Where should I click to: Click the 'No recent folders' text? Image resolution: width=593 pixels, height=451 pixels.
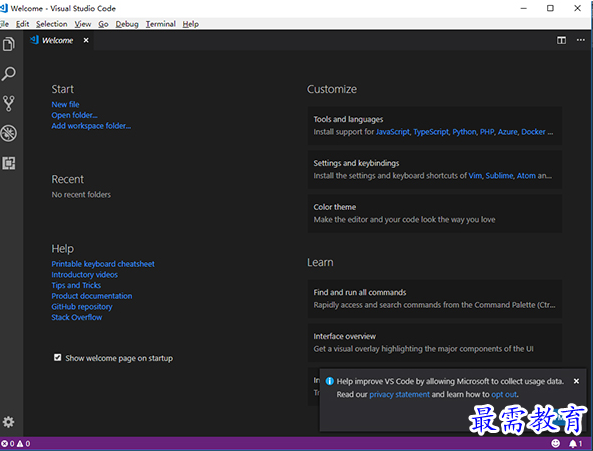point(81,195)
